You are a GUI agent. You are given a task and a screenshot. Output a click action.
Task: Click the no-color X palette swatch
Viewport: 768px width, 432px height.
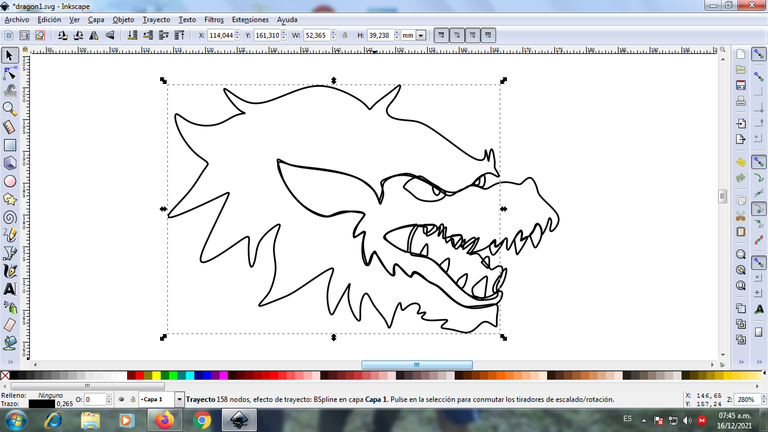point(5,376)
